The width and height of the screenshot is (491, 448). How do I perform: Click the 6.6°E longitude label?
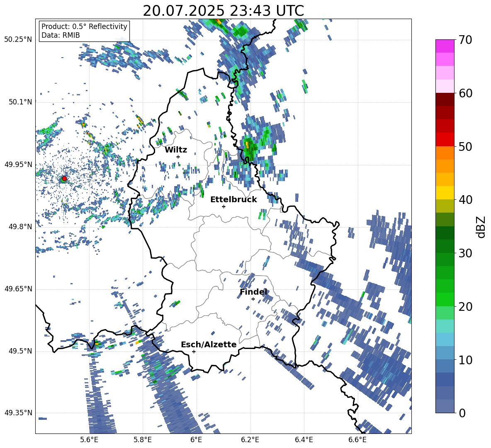tap(357, 440)
